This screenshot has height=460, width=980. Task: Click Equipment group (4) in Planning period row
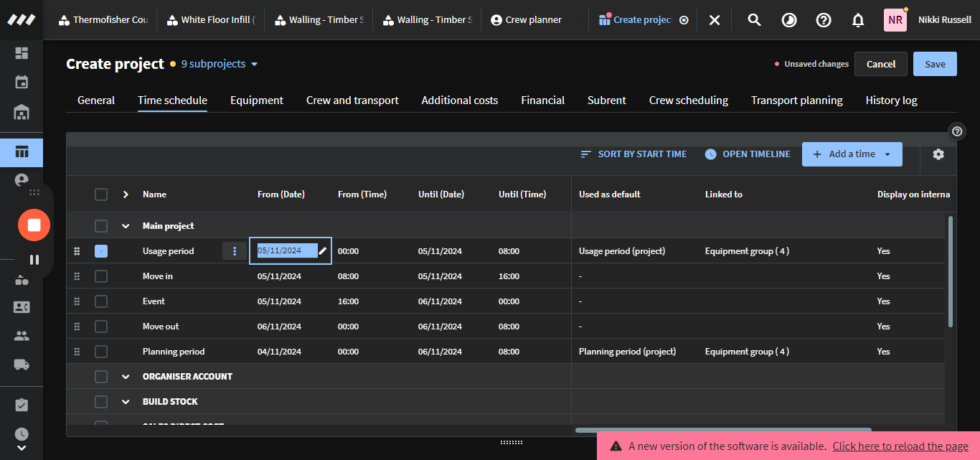tap(747, 352)
